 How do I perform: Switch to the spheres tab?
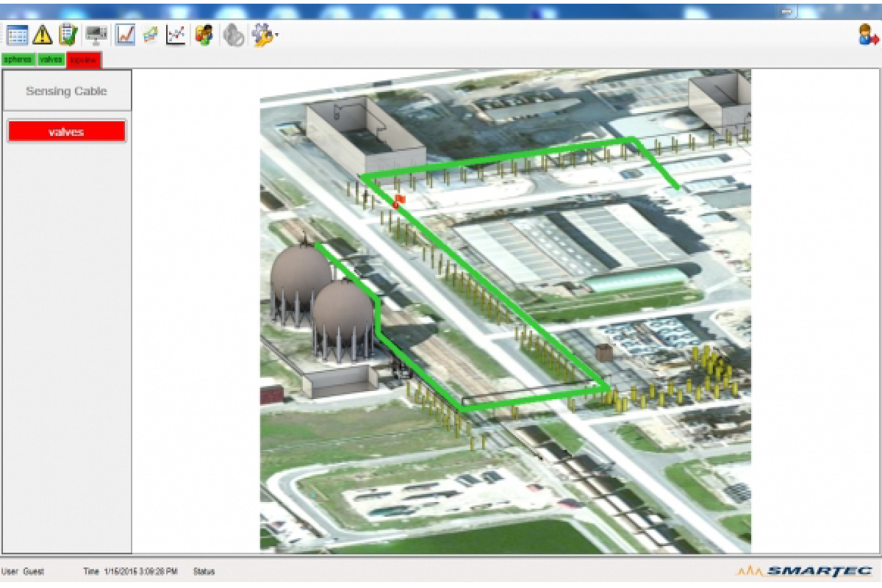click(18, 60)
